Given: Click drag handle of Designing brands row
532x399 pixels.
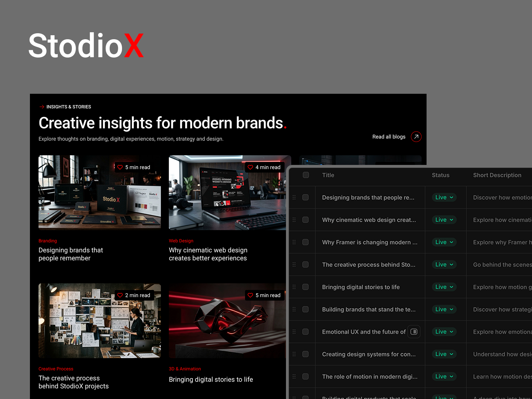Looking at the screenshot, I should 294,198.
